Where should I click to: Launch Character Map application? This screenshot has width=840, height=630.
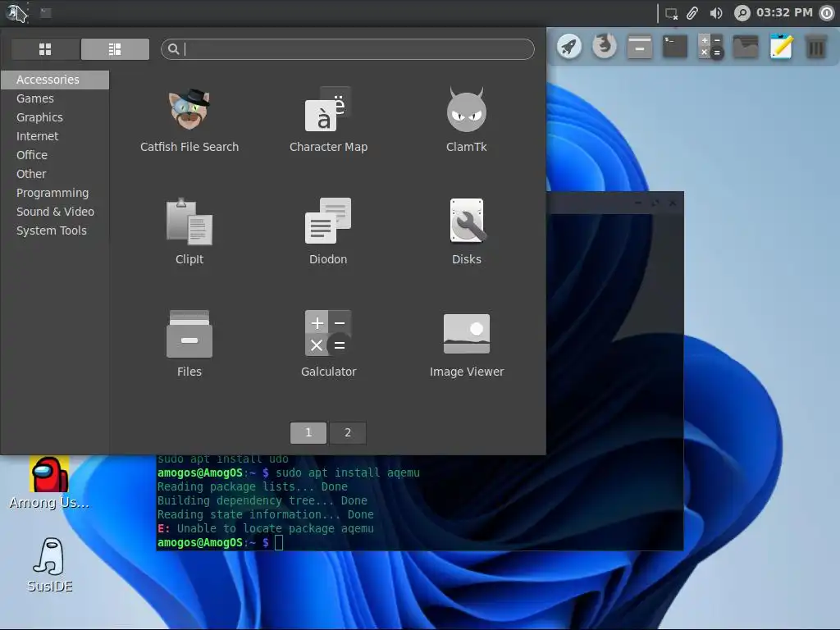(328, 121)
